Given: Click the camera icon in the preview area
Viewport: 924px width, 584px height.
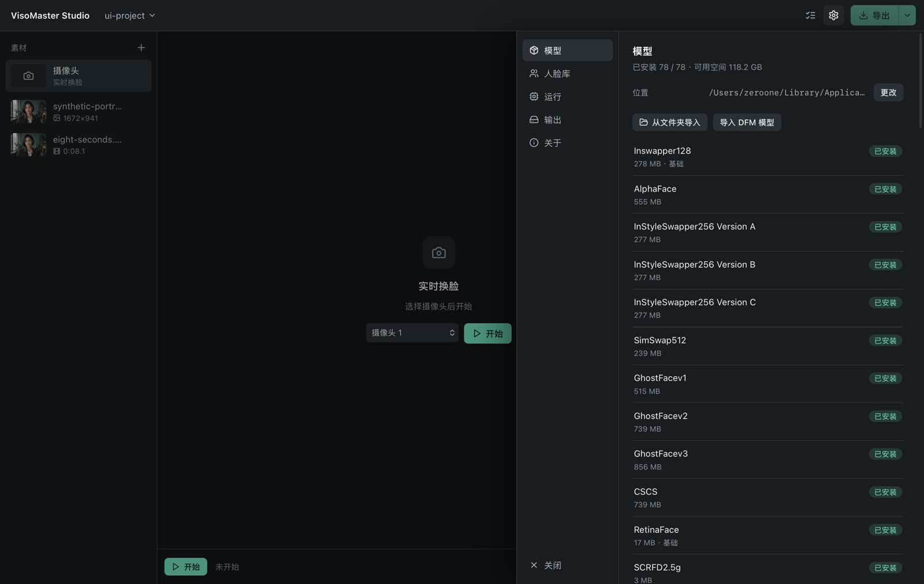Looking at the screenshot, I should 439,253.
